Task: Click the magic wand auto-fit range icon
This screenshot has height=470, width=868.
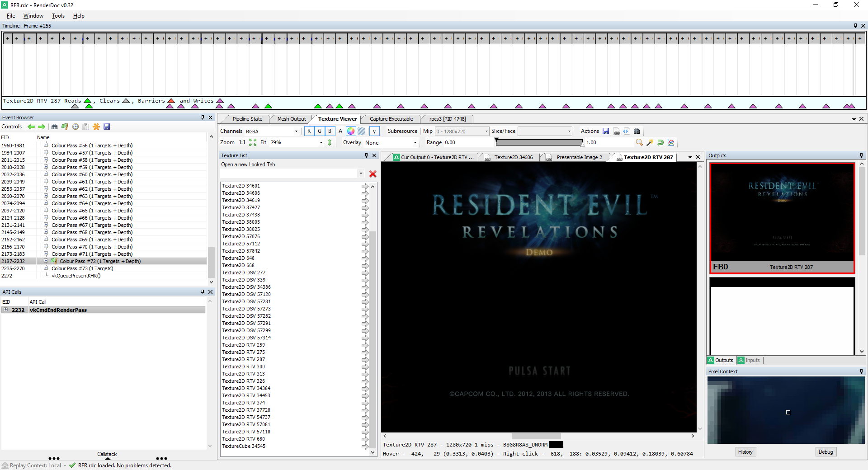Action: [x=650, y=143]
